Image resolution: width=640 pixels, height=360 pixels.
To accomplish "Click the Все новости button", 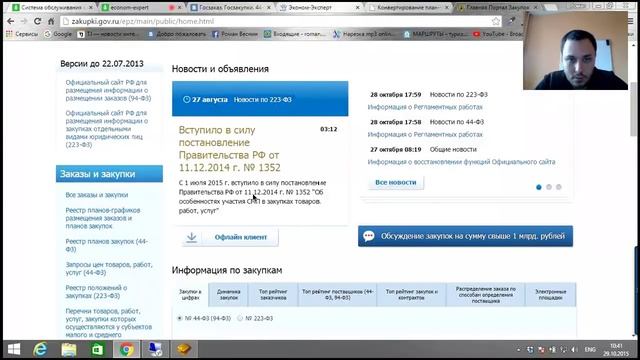I will click(x=396, y=182).
